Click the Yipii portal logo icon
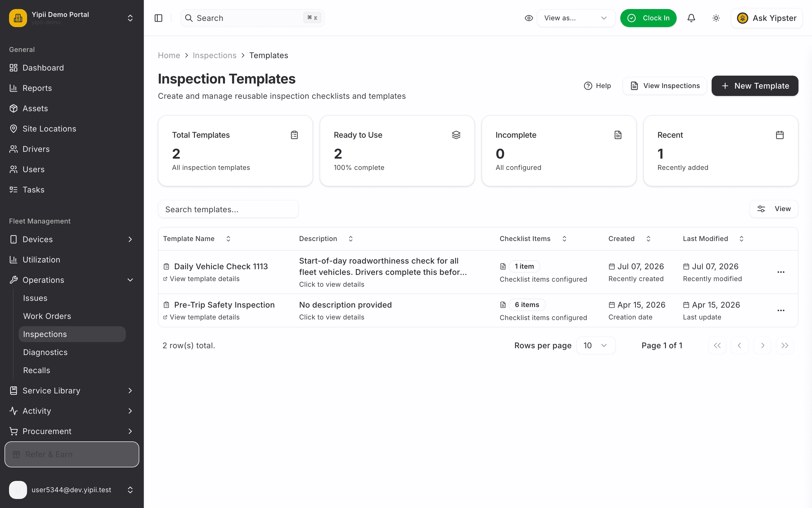The width and height of the screenshot is (812, 508). pos(18,18)
